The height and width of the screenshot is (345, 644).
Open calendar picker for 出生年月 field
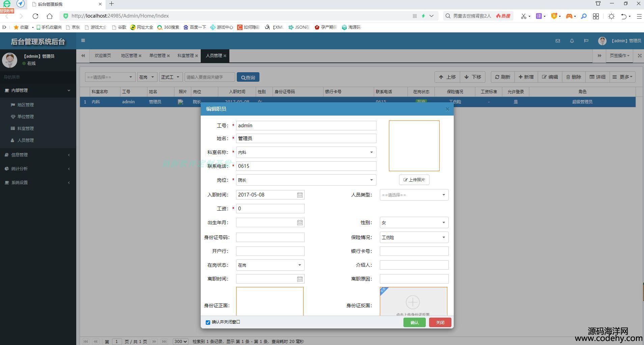300,222
